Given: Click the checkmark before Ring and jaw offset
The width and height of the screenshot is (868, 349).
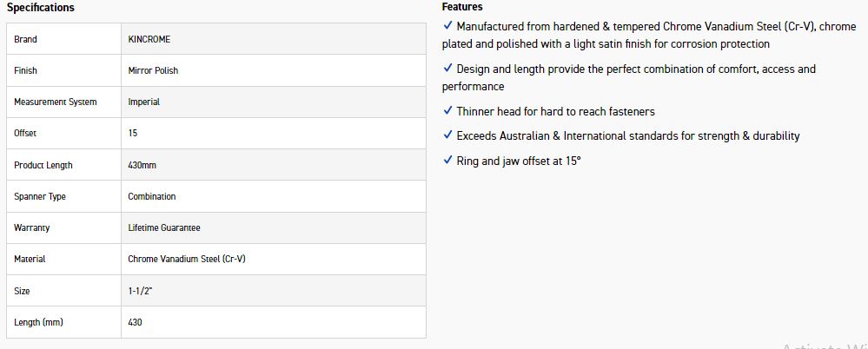Looking at the screenshot, I should coord(447,161).
